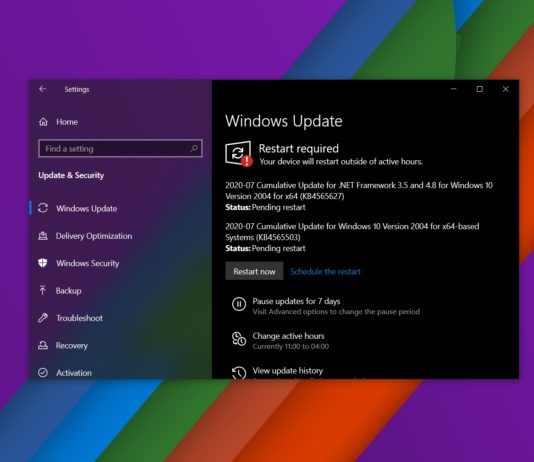The width and height of the screenshot is (534, 462).
Task: Open Windows Update in sidebar
Action: click(87, 208)
